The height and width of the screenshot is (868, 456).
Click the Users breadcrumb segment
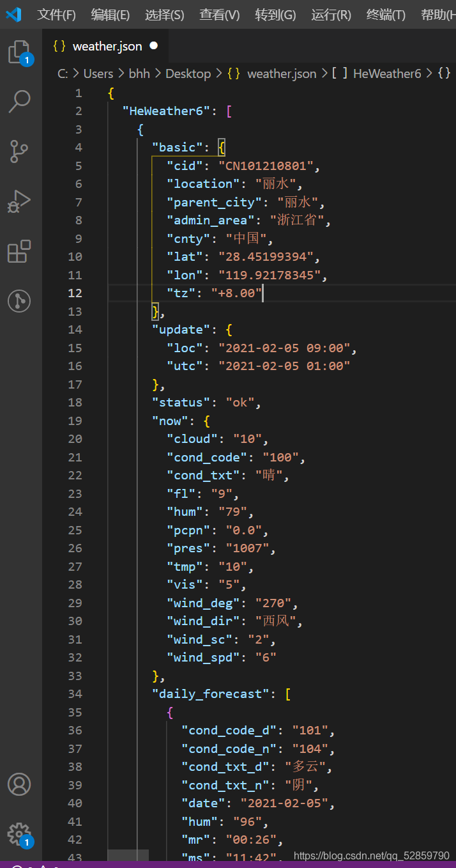[98, 74]
